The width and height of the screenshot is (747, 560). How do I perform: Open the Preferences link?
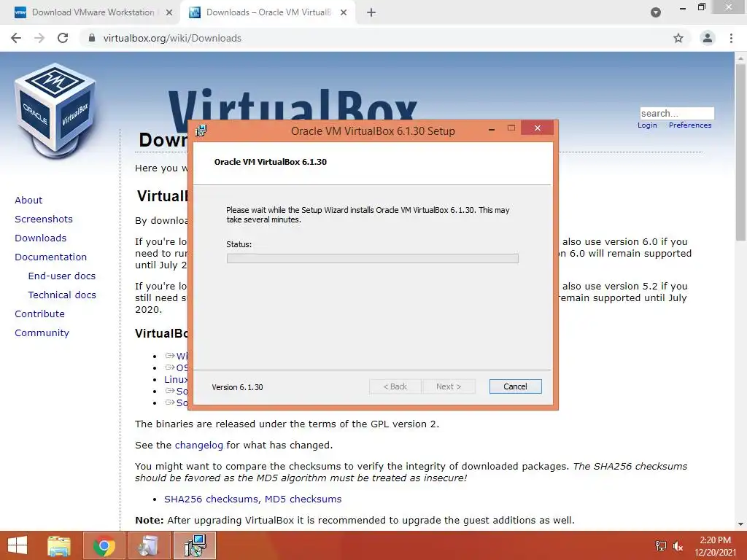point(690,125)
